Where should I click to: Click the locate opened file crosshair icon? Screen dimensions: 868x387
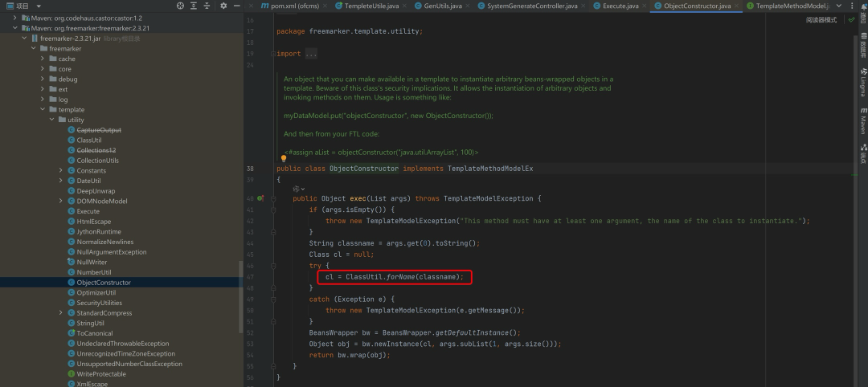(181, 6)
